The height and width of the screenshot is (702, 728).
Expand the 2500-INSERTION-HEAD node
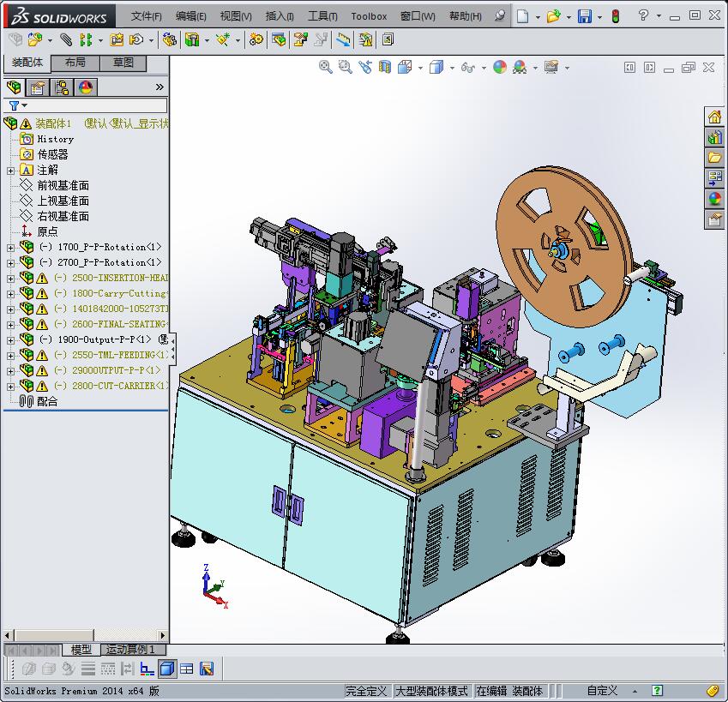pos(10,279)
